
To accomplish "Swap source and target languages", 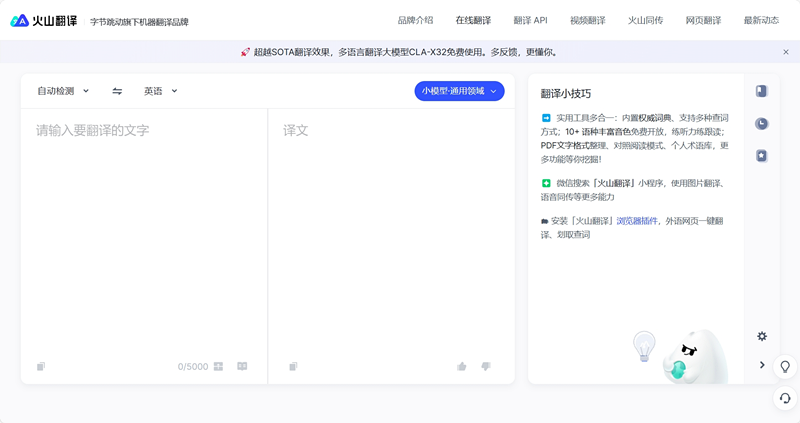I will (117, 91).
